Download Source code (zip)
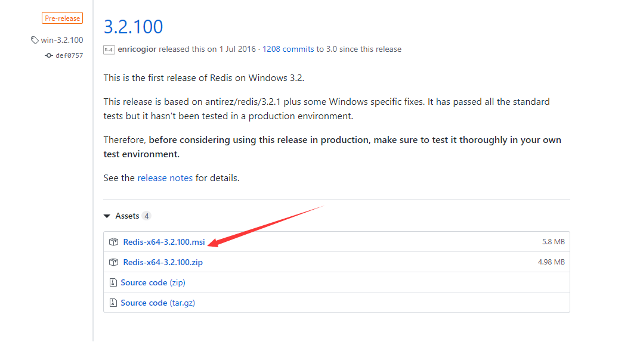 (153, 282)
